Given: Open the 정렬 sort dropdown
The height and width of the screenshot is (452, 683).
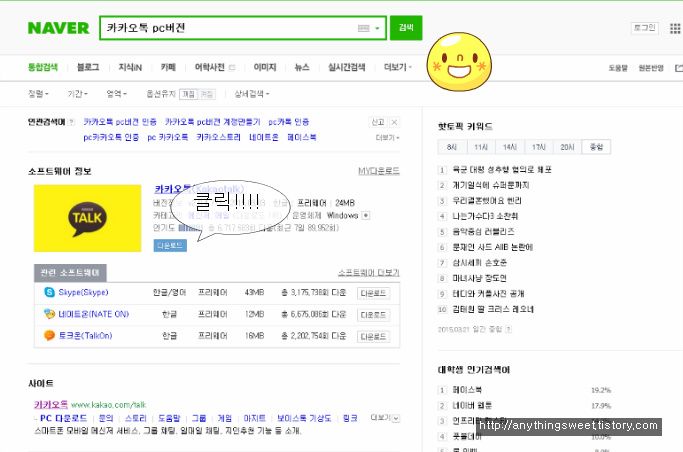Looking at the screenshot, I should pyautogui.click(x=38, y=94).
